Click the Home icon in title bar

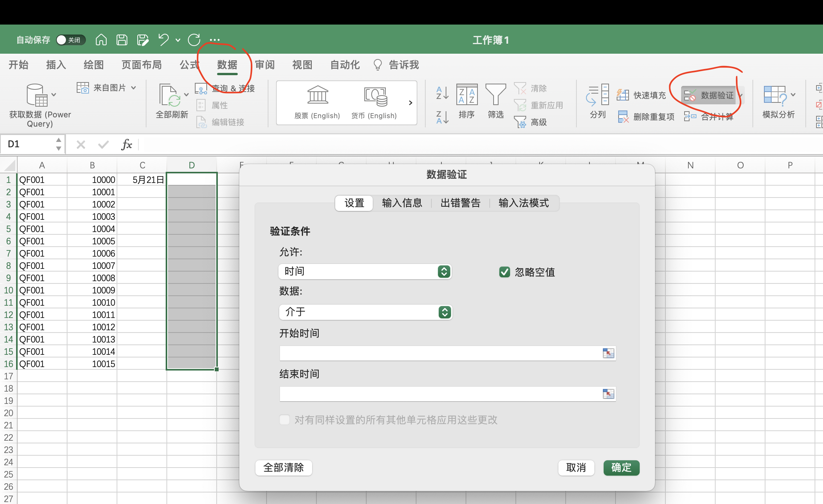pos(101,40)
